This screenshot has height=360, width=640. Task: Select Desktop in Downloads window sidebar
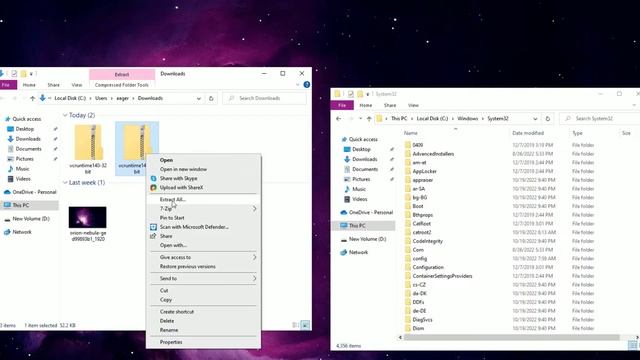click(x=24, y=129)
